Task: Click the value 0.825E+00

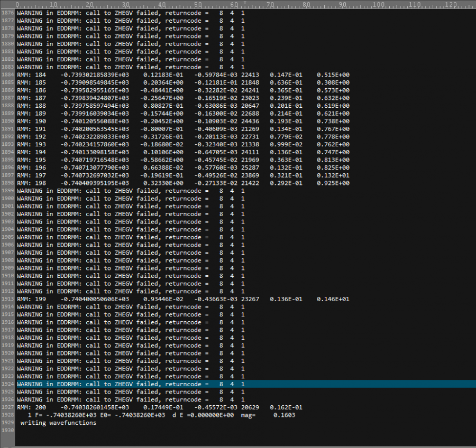Action: pos(333,167)
